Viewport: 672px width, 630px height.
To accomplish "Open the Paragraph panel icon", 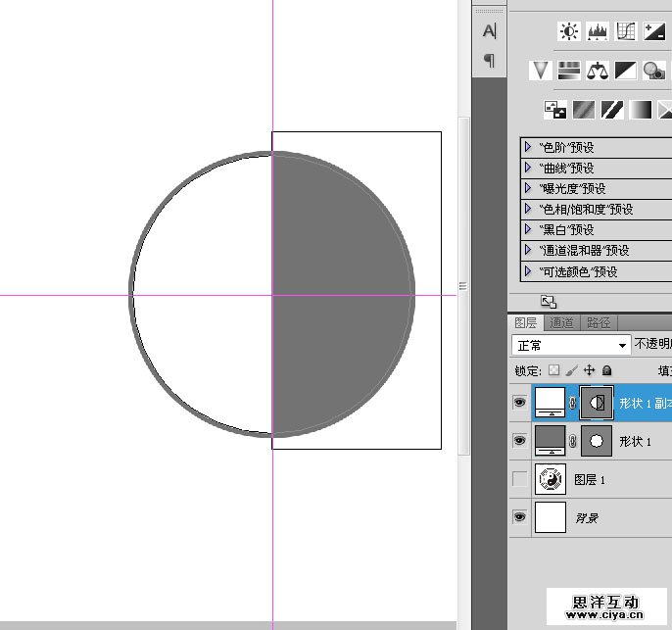I will tap(489, 61).
